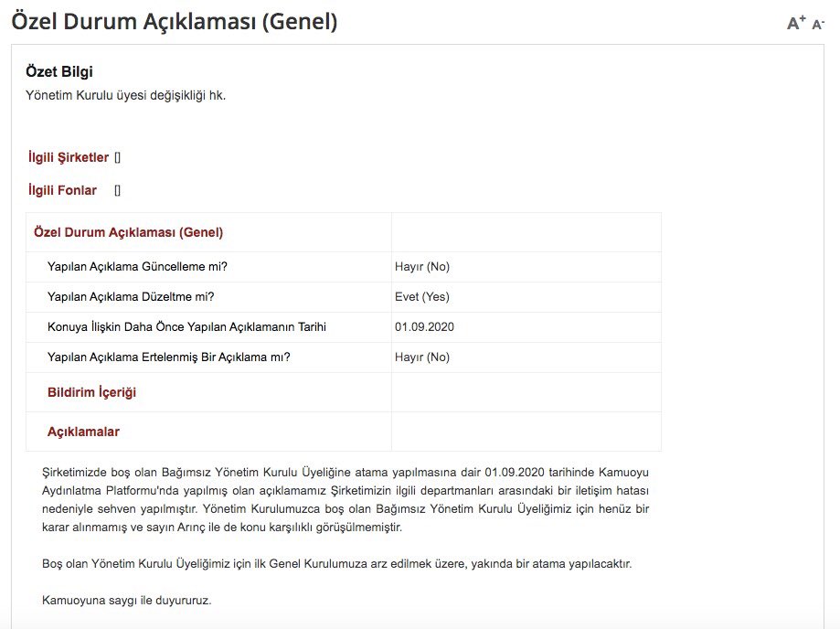Click the İlgili Şirketler label

point(69,157)
